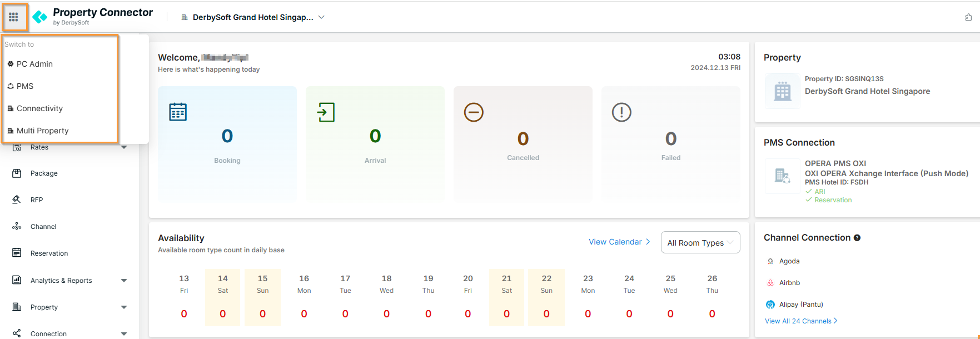The image size is (980, 339).
Task: Open the Alipay (Pantu) channel entry
Action: coord(801,305)
